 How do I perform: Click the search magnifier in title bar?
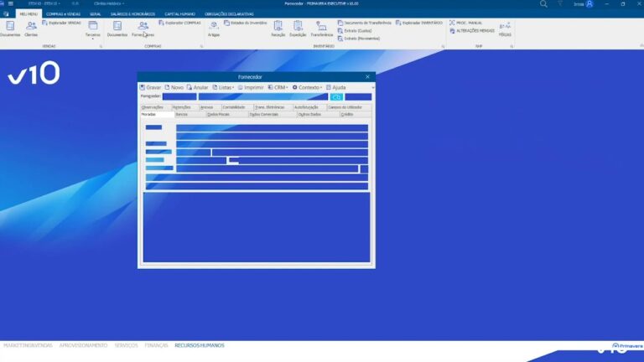point(543,4)
